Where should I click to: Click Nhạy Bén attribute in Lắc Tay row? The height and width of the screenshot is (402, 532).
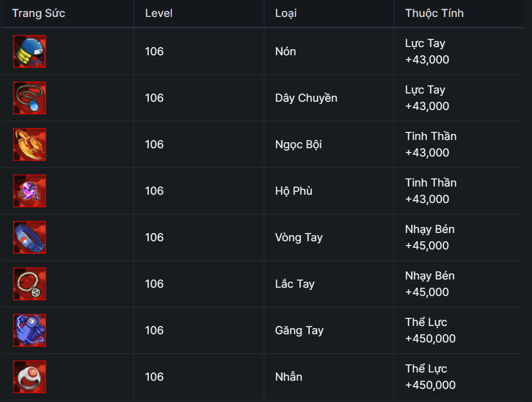click(x=430, y=276)
